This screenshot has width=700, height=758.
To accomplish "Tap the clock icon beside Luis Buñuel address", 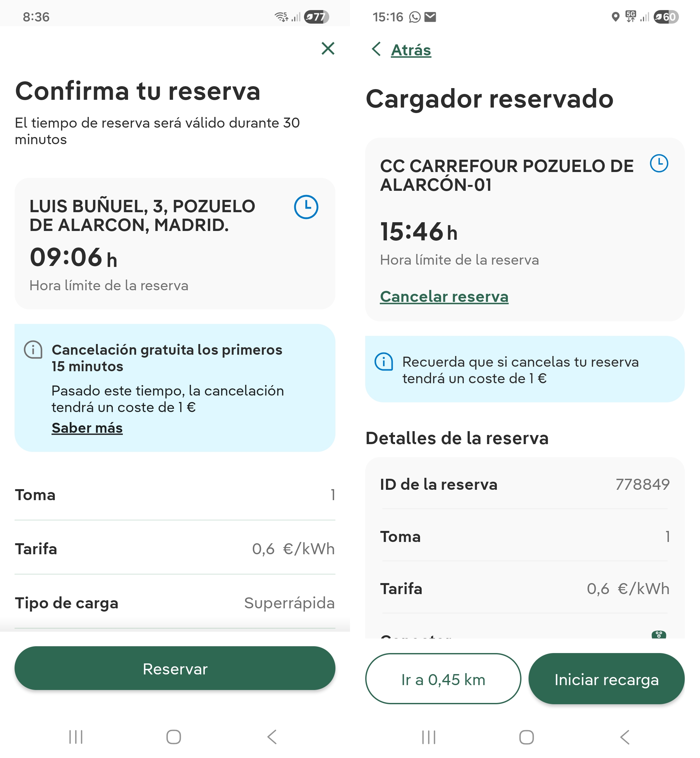I will pos(306,207).
